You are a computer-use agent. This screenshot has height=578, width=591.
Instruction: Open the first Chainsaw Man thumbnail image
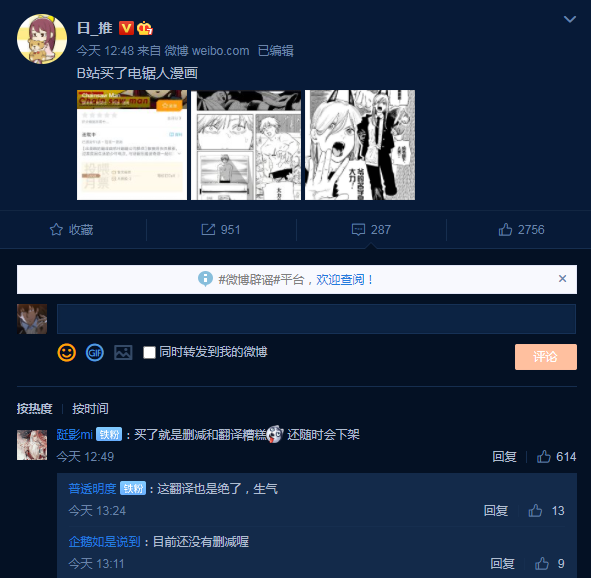pos(132,145)
